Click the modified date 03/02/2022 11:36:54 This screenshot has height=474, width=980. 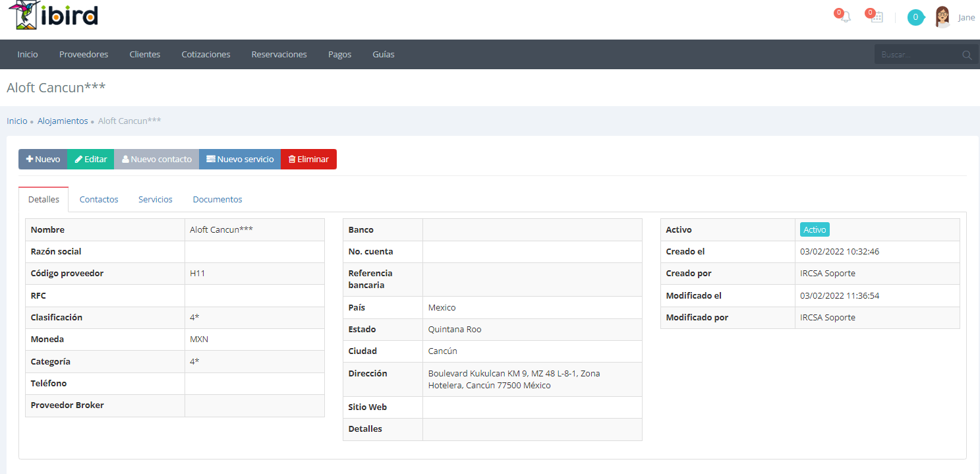click(840, 296)
